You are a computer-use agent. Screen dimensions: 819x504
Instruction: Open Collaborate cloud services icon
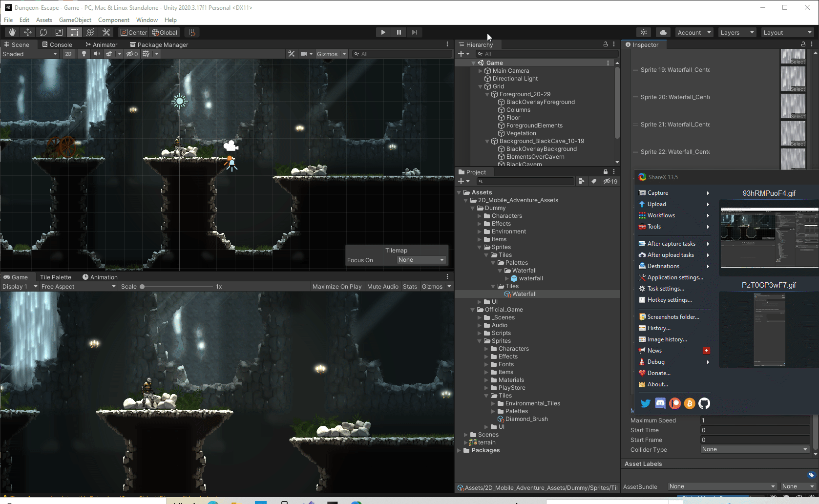663,32
